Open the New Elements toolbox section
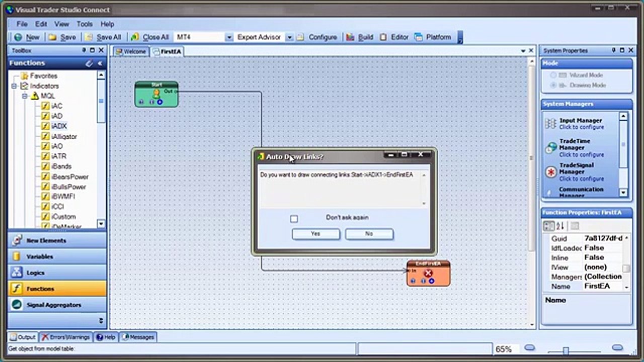Image resolution: width=644 pixels, height=362 pixels. click(x=57, y=240)
